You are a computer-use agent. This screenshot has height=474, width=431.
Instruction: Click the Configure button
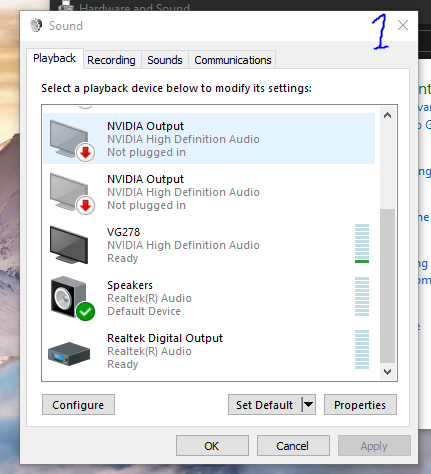(78, 405)
